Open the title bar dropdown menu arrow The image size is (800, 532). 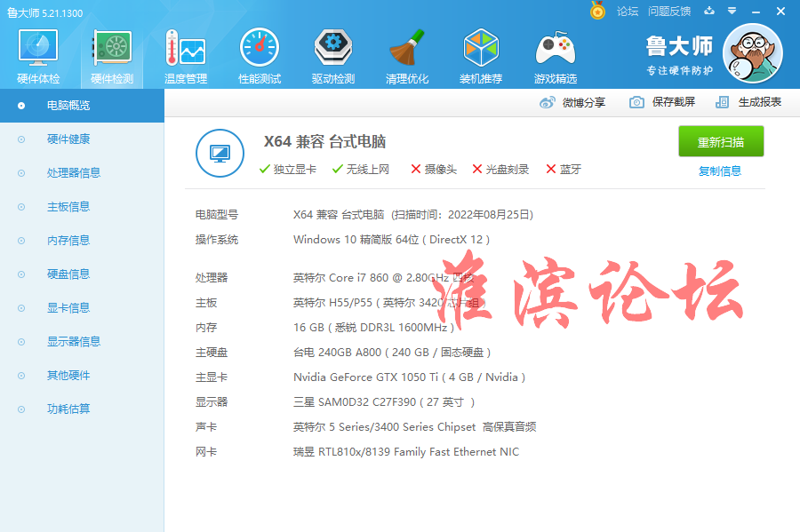(x=732, y=11)
